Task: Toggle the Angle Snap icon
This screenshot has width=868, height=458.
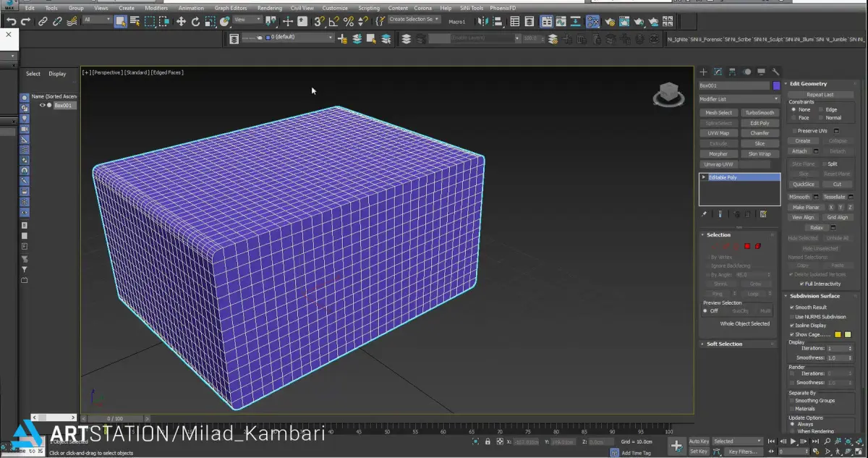Action: coord(333,22)
